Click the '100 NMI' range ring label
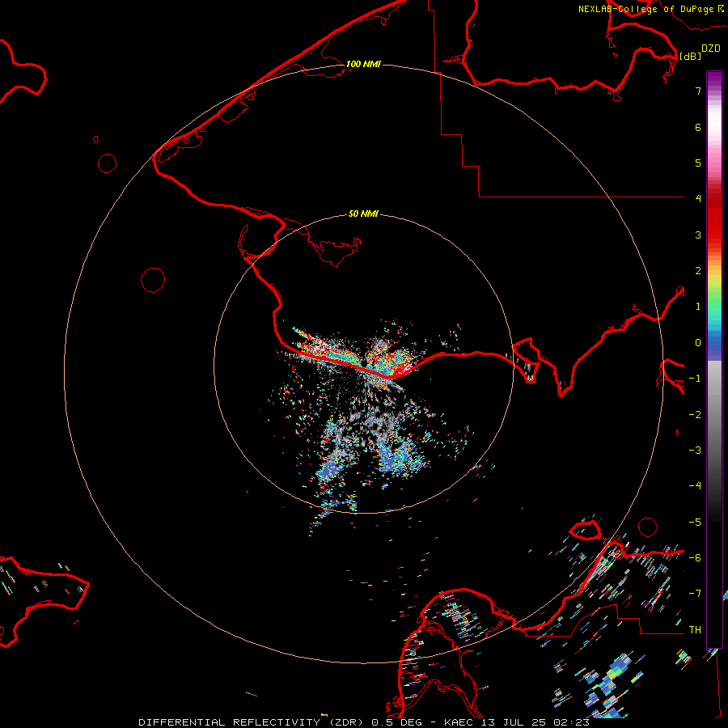Image resolution: width=728 pixels, height=728 pixels. coord(363,64)
